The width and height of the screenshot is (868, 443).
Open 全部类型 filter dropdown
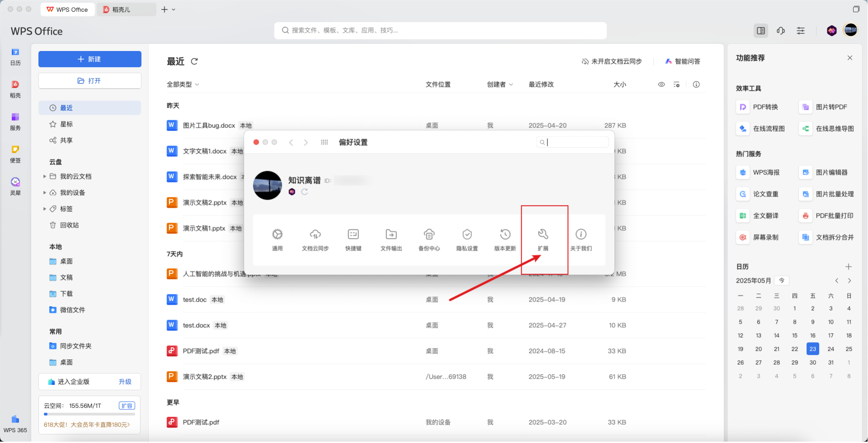pos(183,84)
